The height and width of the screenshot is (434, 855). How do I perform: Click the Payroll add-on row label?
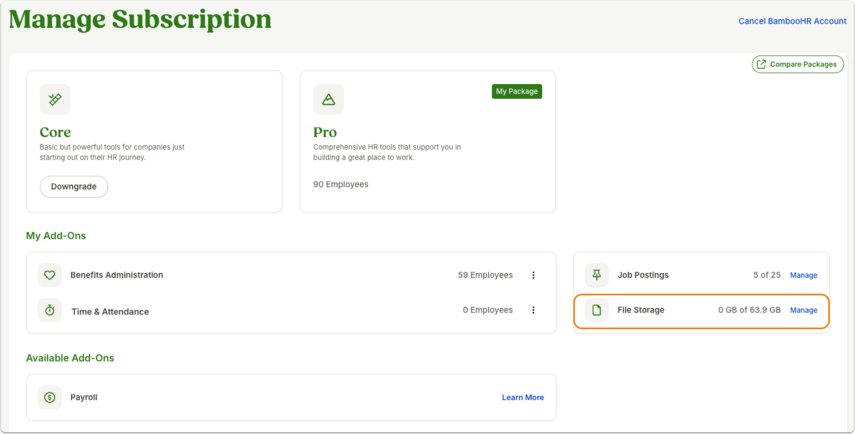click(x=84, y=397)
